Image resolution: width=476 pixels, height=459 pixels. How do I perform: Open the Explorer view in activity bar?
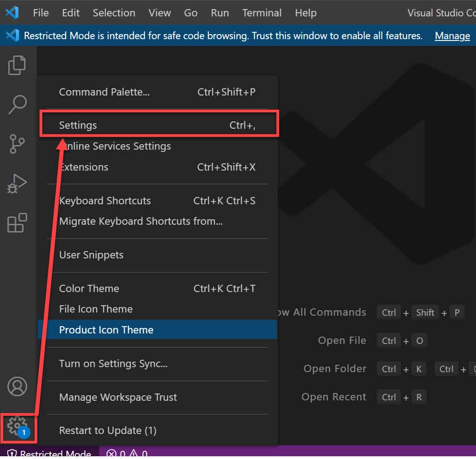(17, 66)
